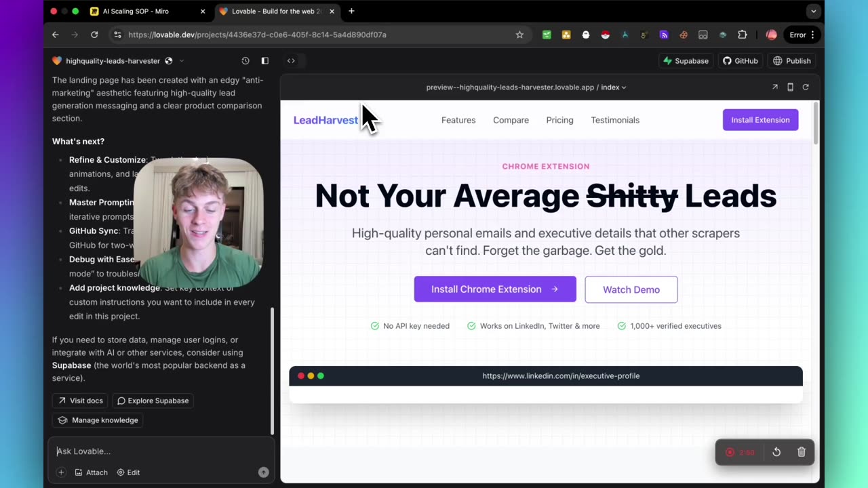Viewport: 868px width, 488px height.
Task: Go back in browser history
Action: pyautogui.click(x=56, y=35)
